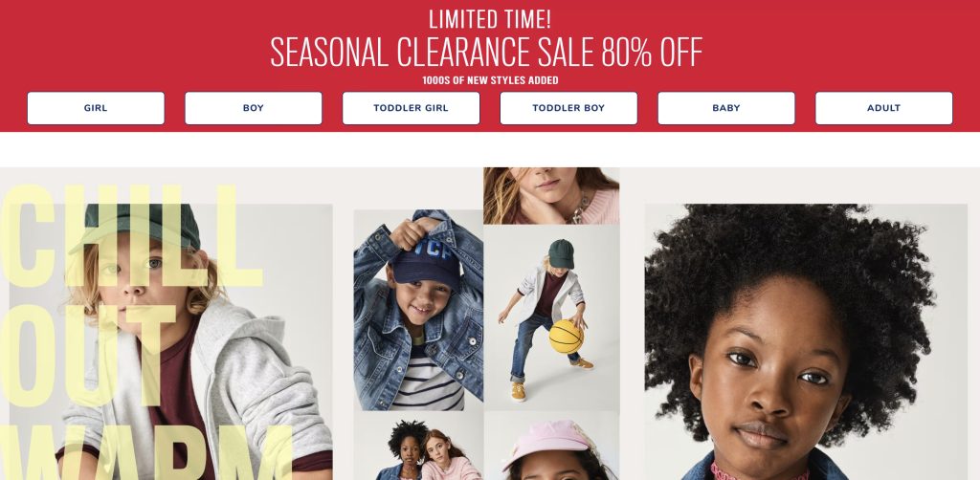980x480 pixels.
Task: Click the green baseball cap on blonde child
Action: click(139, 226)
